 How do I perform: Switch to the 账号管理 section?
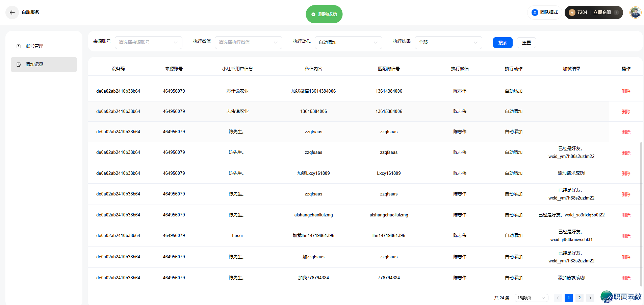pyautogui.click(x=34, y=46)
